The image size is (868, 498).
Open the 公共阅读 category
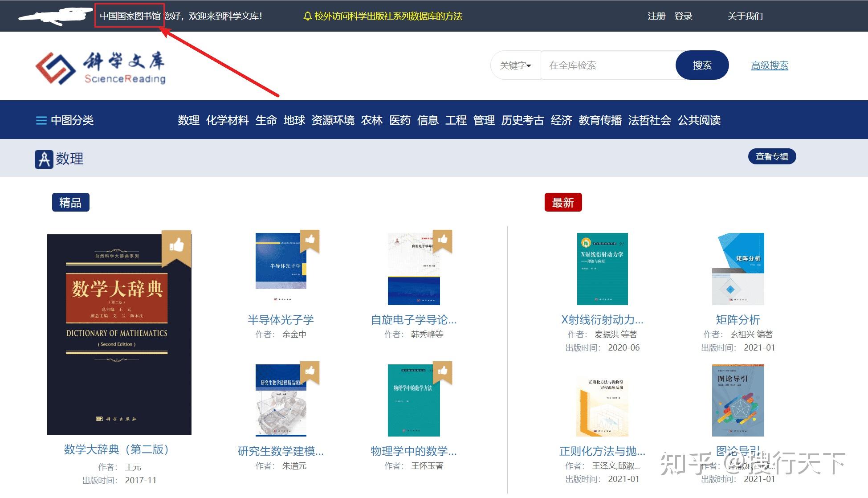pos(699,120)
